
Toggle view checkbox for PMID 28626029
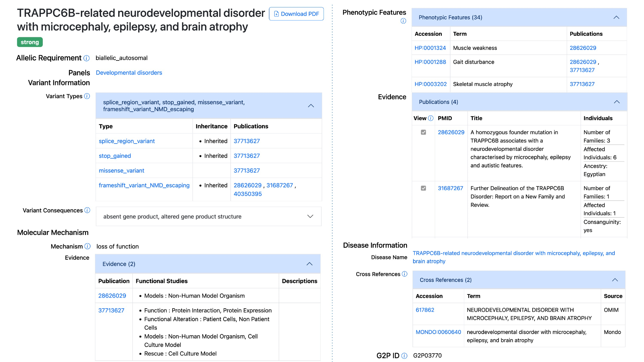click(x=423, y=132)
